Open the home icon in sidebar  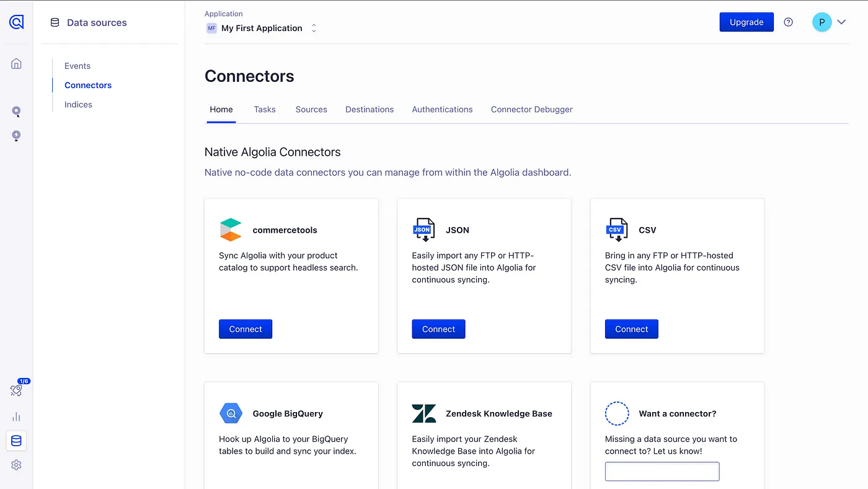click(x=16, y=63)
